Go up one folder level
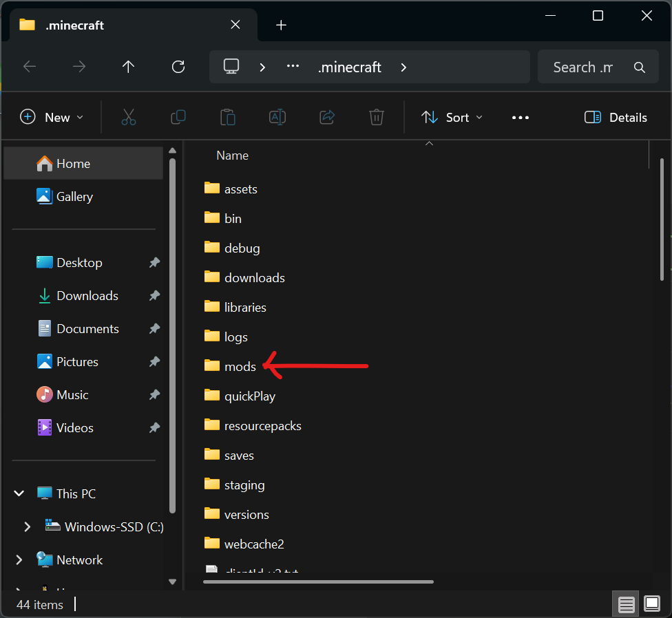672x618 pixels. pos(128,67)
